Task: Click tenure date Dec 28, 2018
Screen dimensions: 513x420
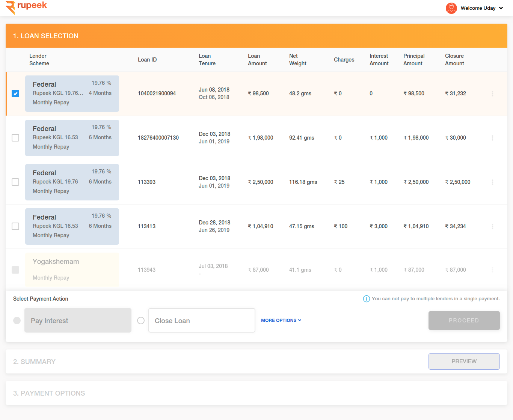Action: click(x=214, y=223)
